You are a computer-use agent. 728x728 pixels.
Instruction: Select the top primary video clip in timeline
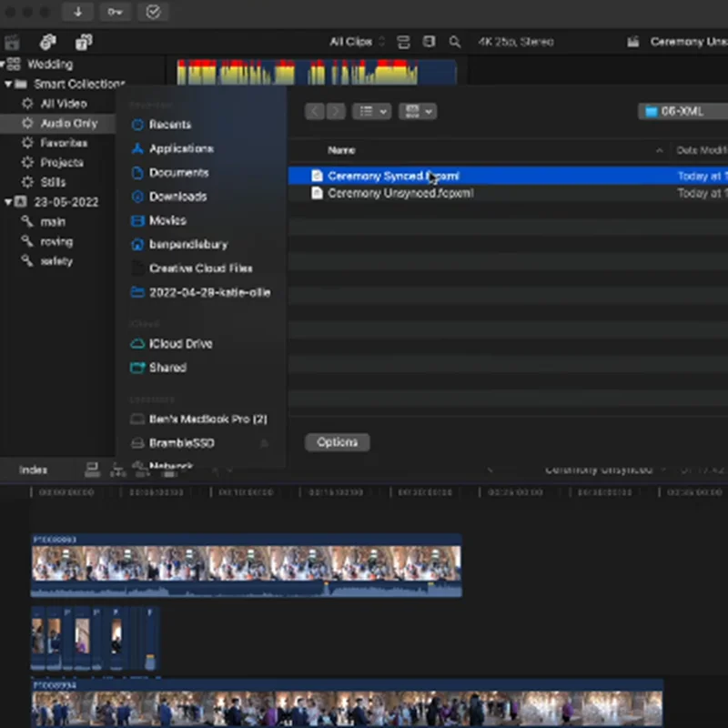(247, 563)
